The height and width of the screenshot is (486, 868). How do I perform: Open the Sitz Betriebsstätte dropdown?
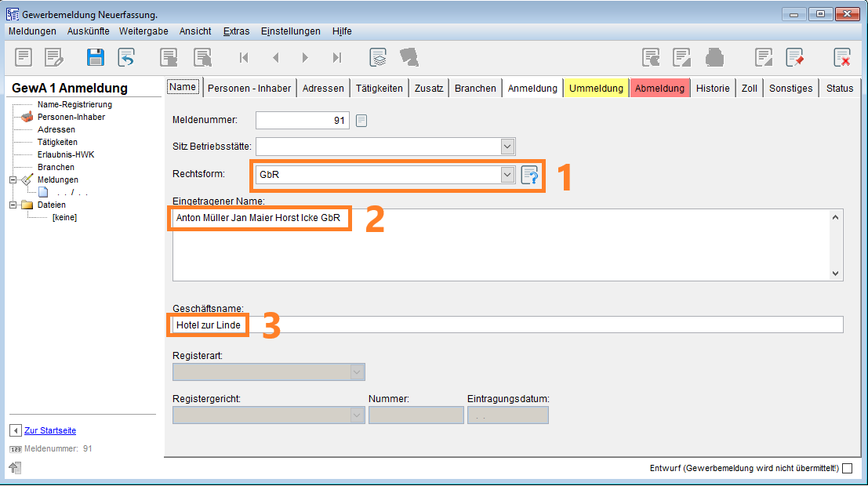tap(507, 146)
